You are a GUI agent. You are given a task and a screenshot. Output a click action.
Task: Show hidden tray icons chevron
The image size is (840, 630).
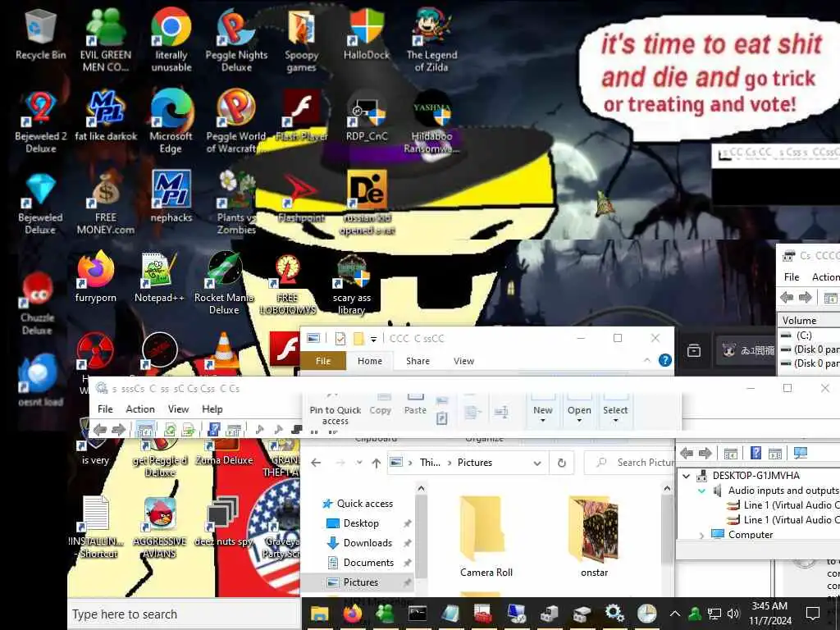[x=675, y=614]
